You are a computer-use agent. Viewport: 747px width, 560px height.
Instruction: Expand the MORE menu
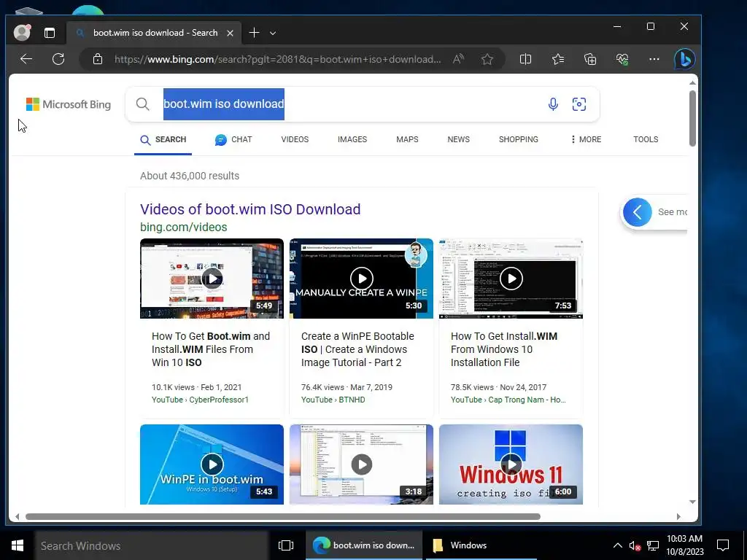click(586, 139)
